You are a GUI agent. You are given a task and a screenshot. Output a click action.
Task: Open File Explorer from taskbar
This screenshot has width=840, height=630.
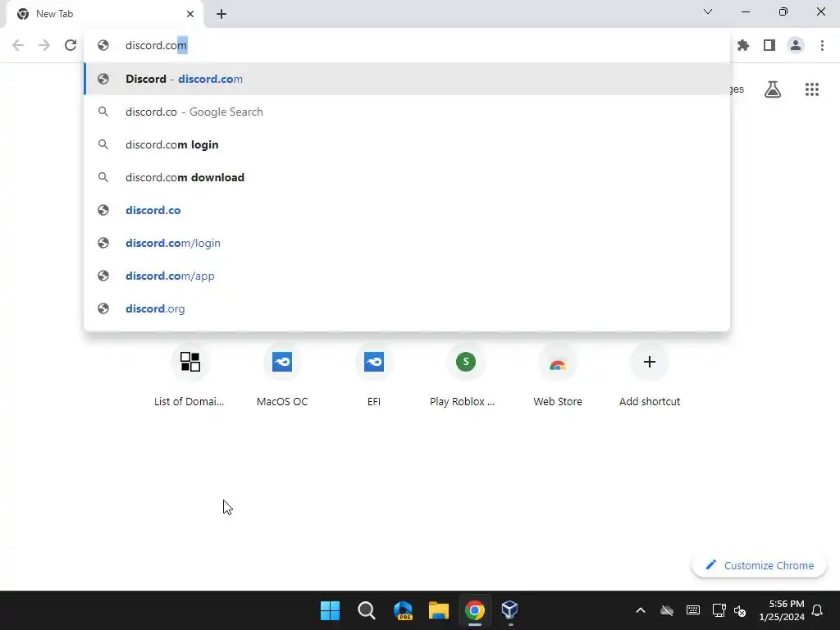pos(439,610)
